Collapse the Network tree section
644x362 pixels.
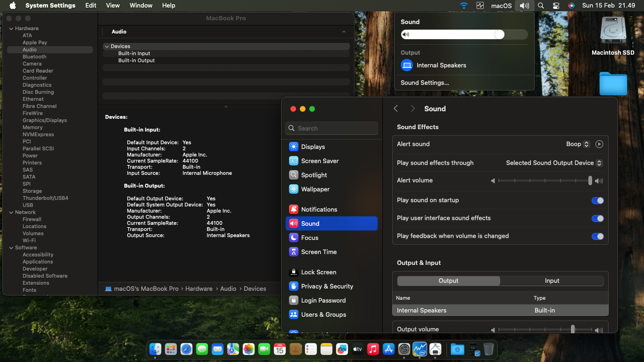[x=11, y=212]
